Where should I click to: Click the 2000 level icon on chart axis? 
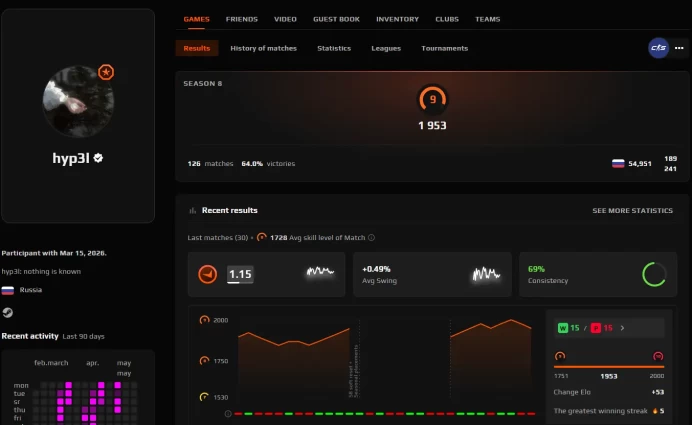click(x=204, y=320)
